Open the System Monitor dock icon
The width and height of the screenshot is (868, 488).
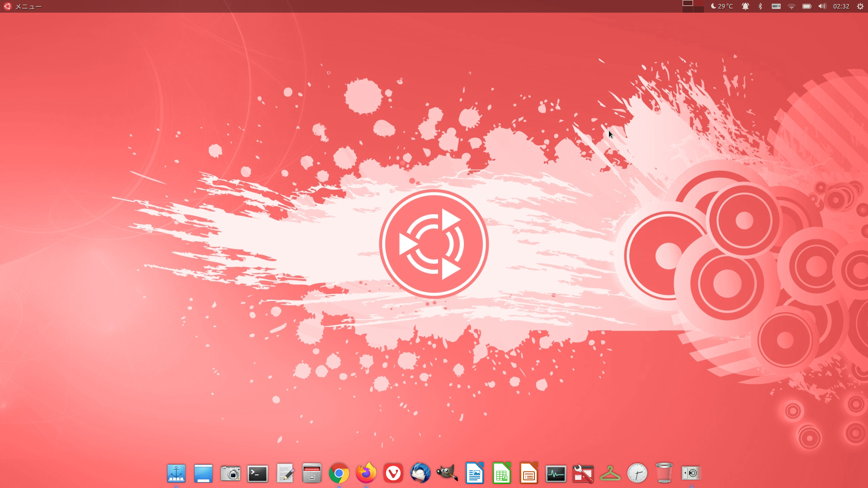click(556, 474)
